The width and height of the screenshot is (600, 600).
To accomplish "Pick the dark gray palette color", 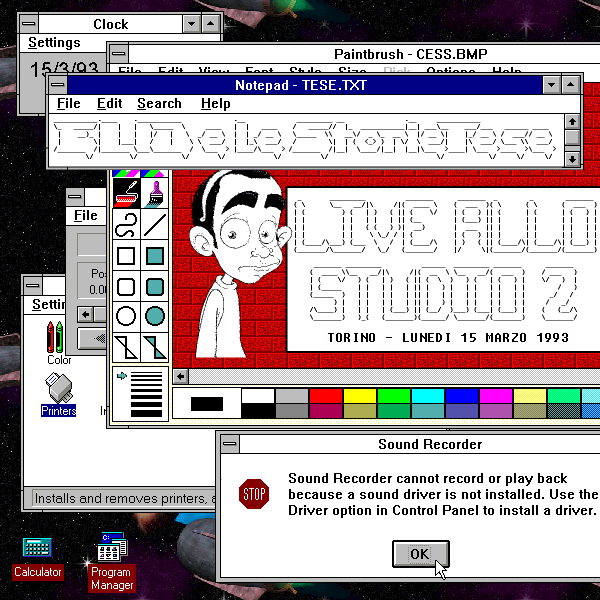I will point(292,411).
